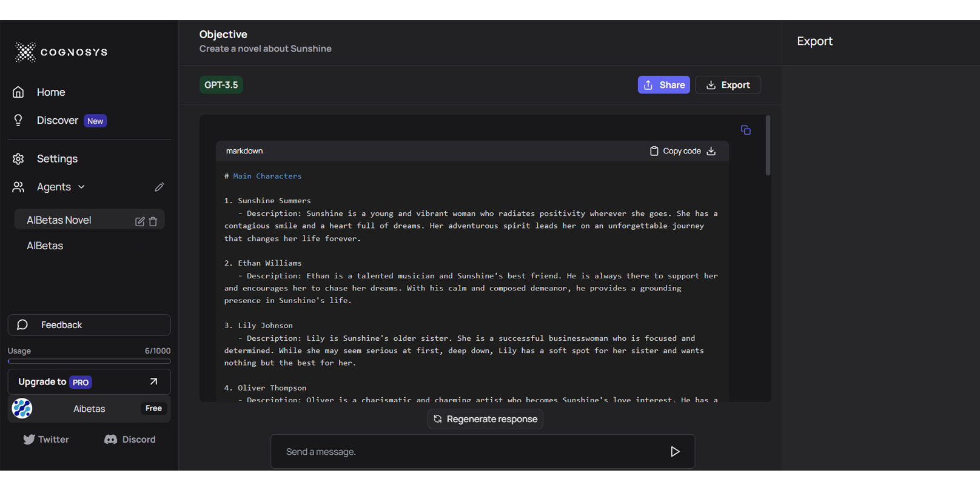Click the '1. Sunshine Summers' line
980x490 pixels.
pyautogui.click(x=267, y=201)
